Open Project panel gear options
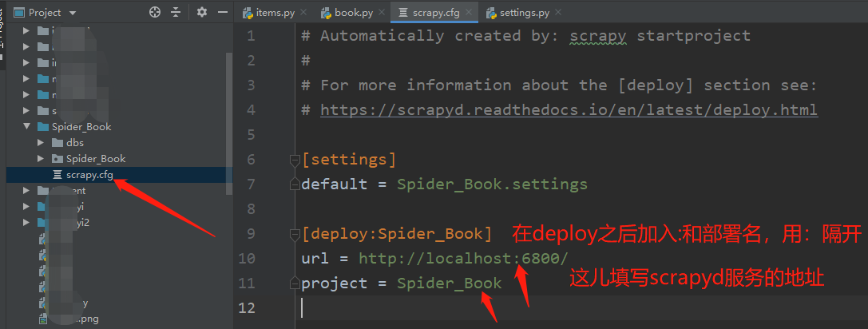 (202, 12)
